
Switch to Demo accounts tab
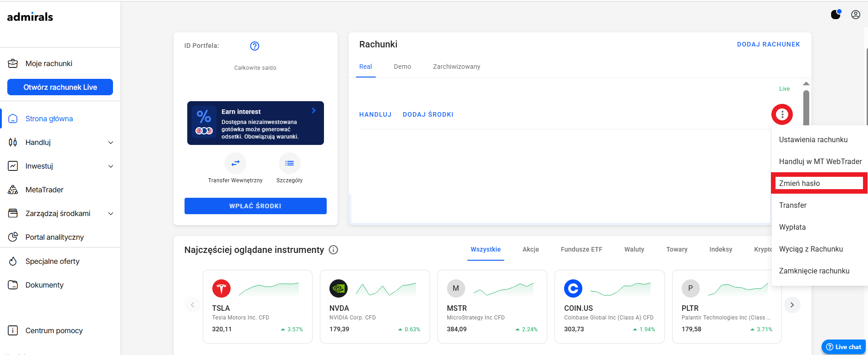pos(402,67)
